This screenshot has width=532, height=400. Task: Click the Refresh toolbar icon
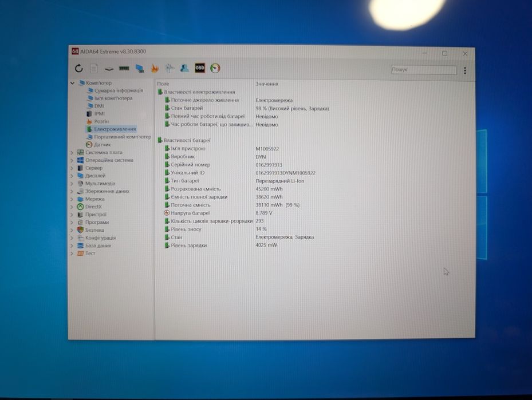(x=78, y=69)
